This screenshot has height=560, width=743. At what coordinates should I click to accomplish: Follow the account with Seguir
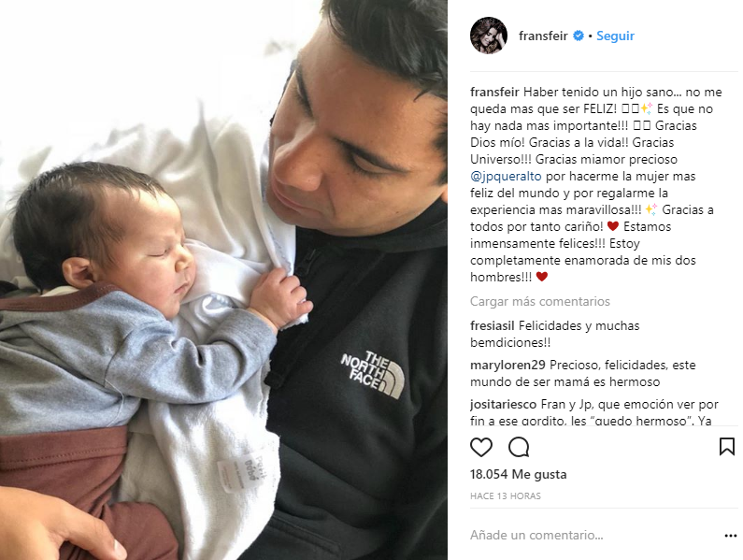[x=615, y=36]
